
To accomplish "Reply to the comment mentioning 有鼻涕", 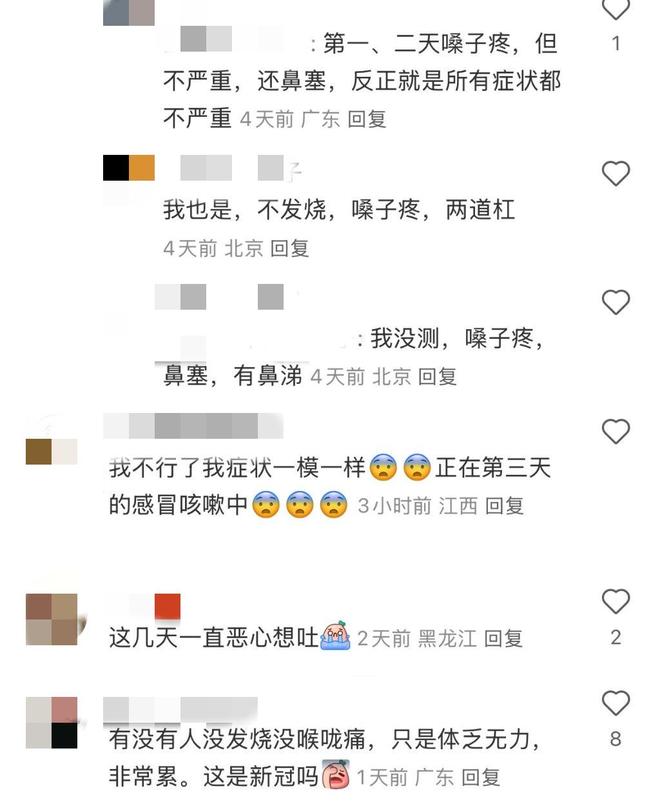I will (x=437, y=377).
